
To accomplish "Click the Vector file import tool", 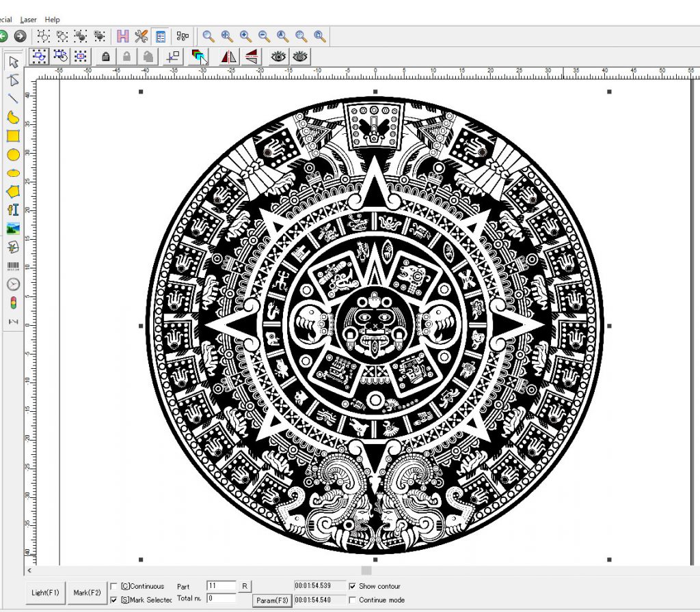I will click(x=14, y=247).
